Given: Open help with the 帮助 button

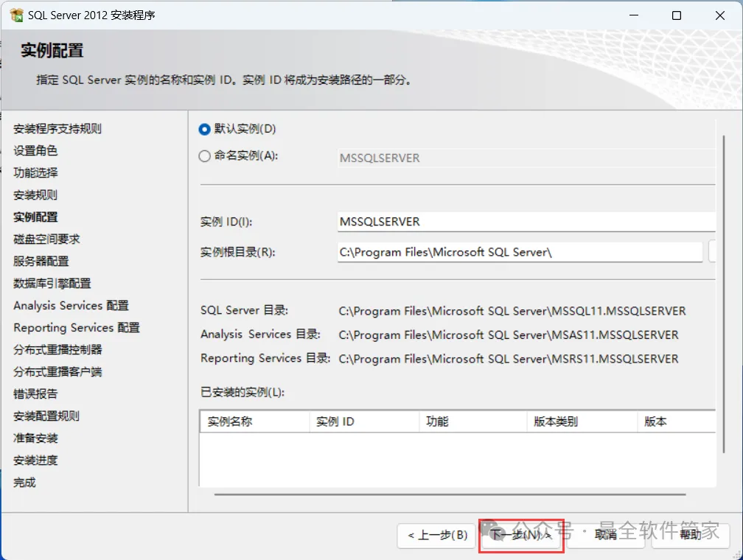Looking at the screenshot, I should (690, 536).
